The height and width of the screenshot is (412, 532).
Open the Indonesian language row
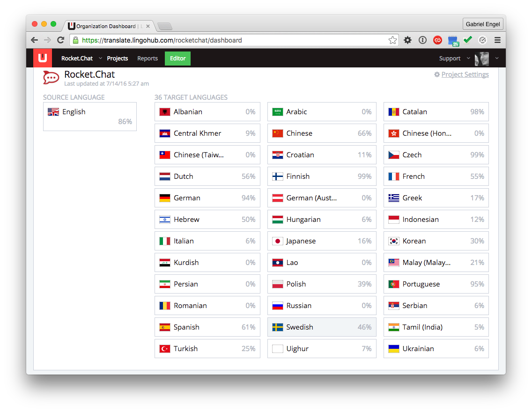(436, 220)
